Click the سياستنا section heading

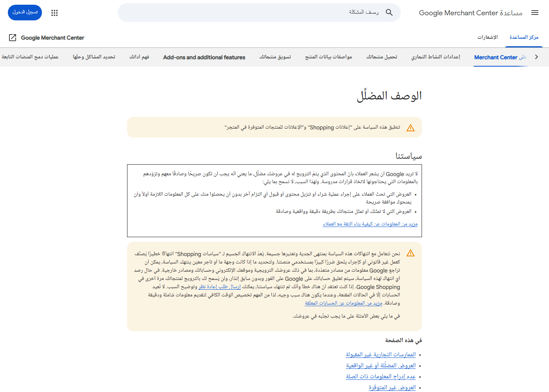pyautogui.click(x=409, y=156)
